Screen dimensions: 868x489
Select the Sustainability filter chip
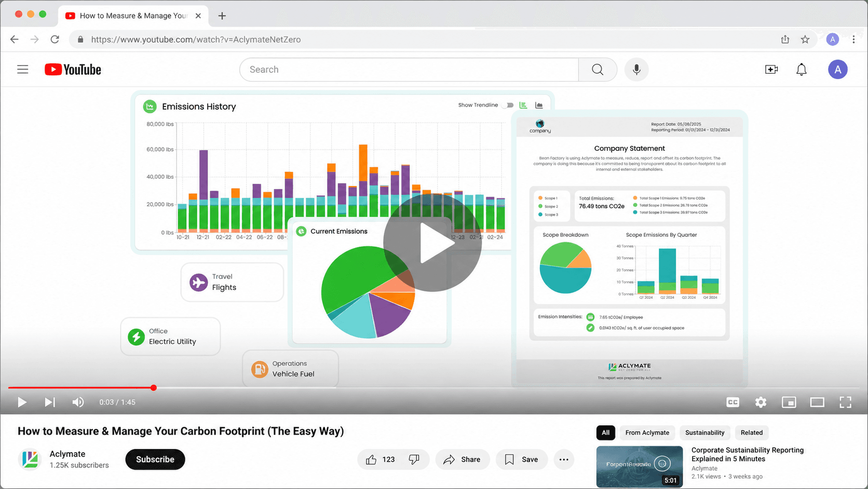pos(704,433)
